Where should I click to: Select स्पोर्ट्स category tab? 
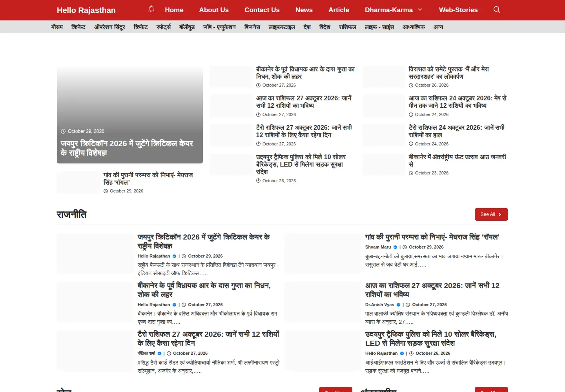click(164, 27)
